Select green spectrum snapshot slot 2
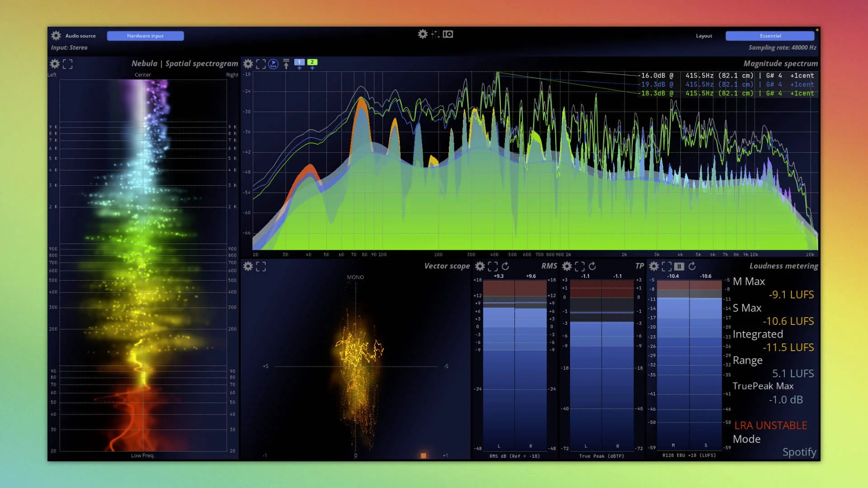Viewport: 868px width, 488px height. [312, 62]
